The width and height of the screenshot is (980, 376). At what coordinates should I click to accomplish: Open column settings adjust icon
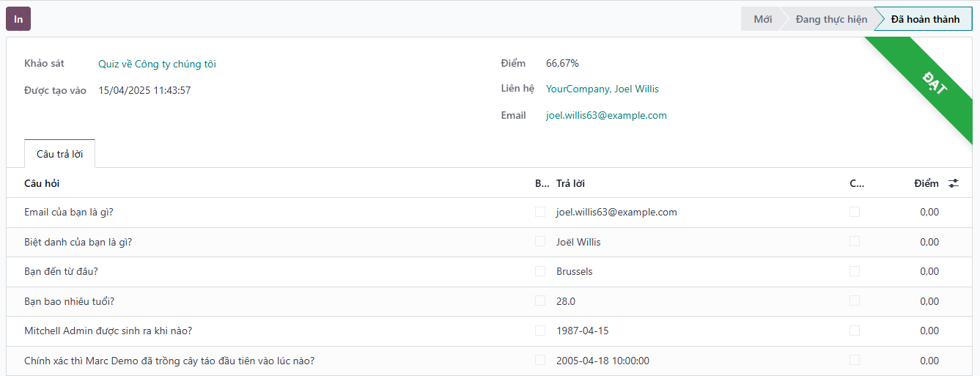coord(953,183)
